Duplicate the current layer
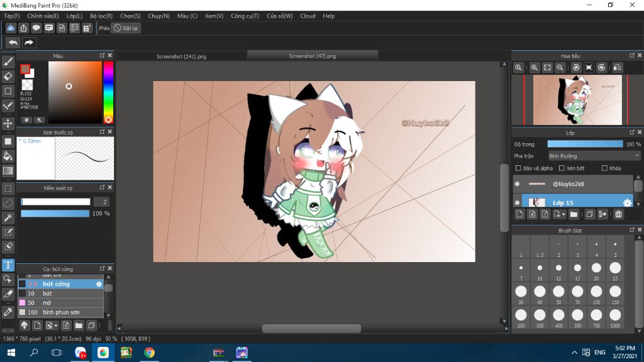This screenshot has height=362, width=644. (590, 214)
